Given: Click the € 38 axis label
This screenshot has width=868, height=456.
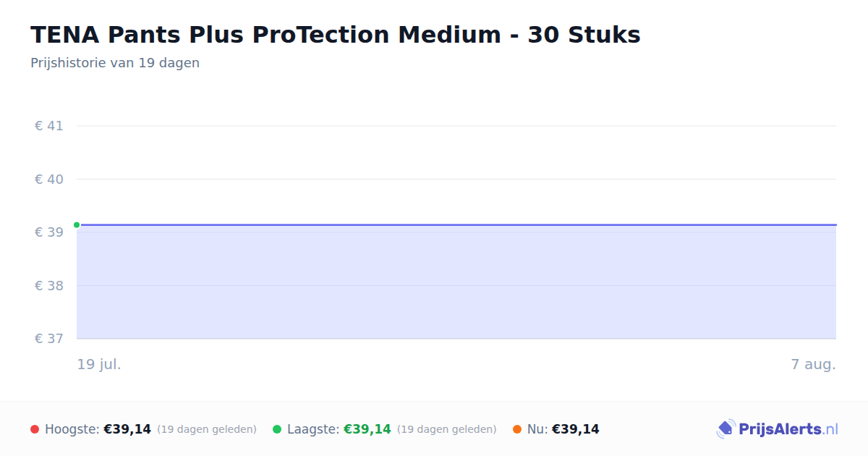Looking at the screenshot, I should [49, 285].
